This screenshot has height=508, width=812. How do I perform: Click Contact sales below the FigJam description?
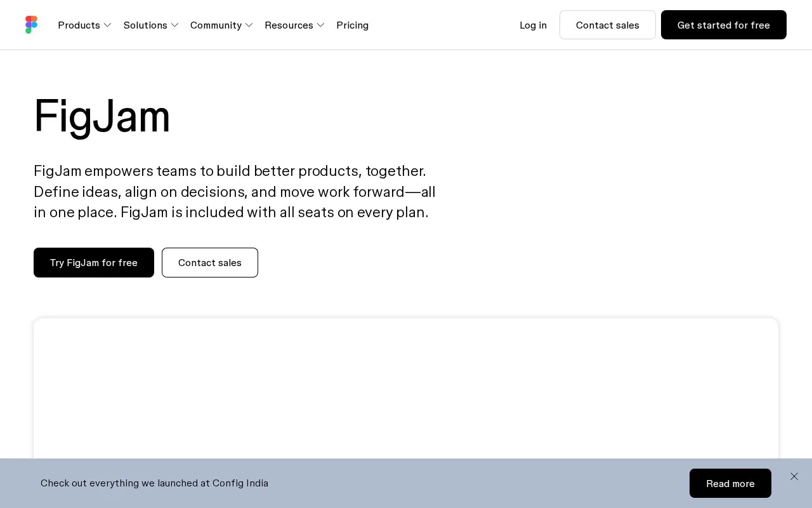[x=210, y=262]
